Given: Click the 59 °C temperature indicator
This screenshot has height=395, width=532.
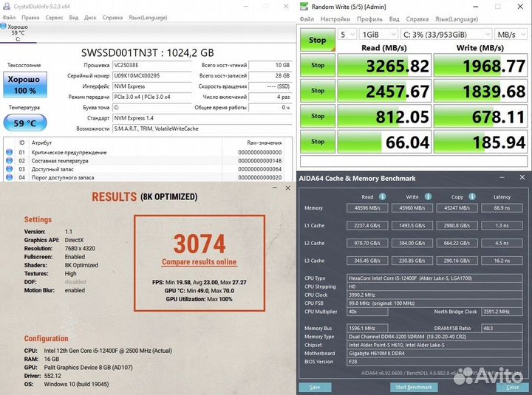Looking at the screenshot, I should click(25, 123).
